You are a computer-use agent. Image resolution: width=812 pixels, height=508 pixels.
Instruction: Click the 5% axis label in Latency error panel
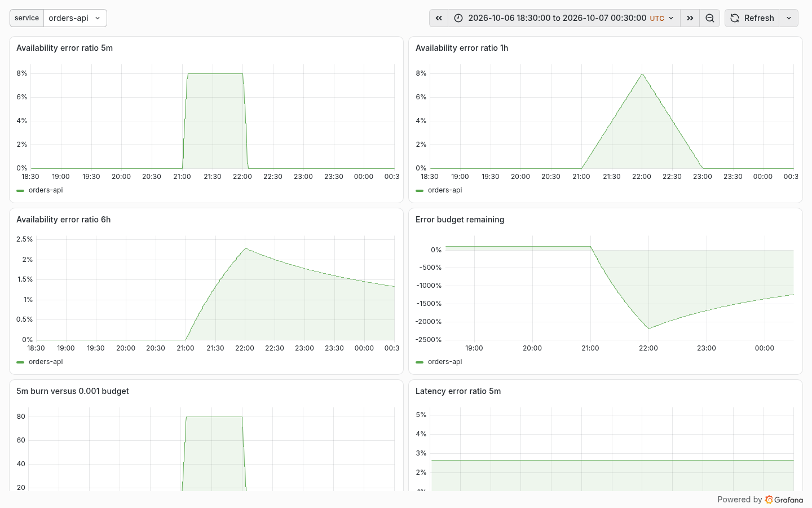(x=421, y=415)
